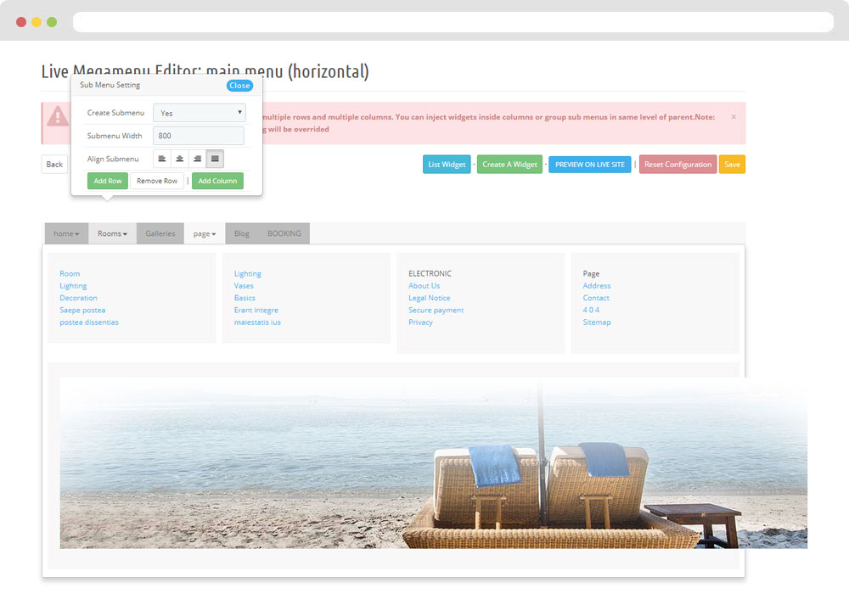
Task: Open the Create Submenu dropdown
Action: coord(200,113)
